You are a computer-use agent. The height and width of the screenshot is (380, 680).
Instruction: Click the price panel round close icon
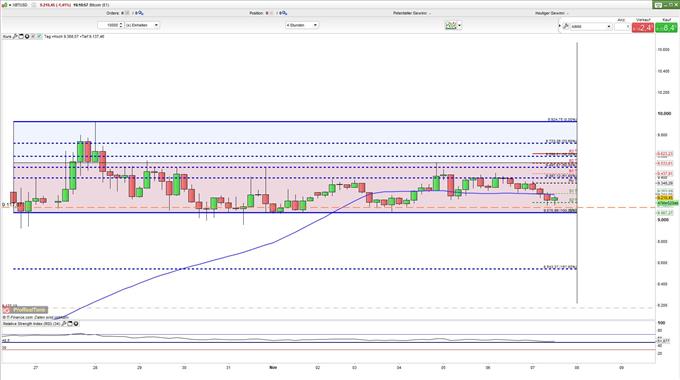[27, 36]
